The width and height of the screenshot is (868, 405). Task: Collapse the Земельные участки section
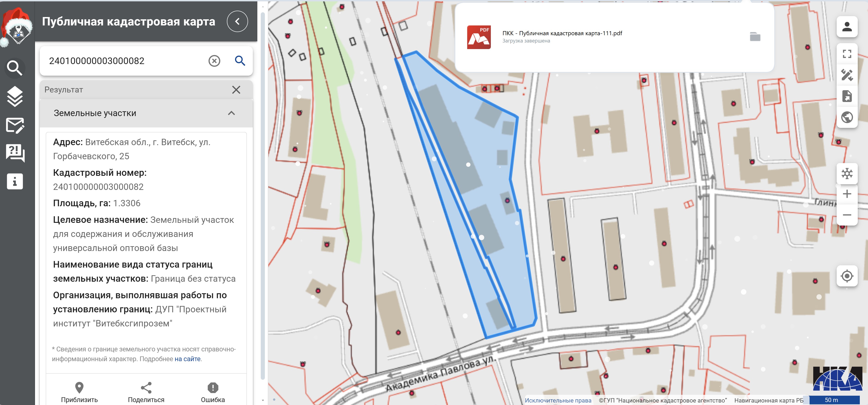click(x=231, y=113)
